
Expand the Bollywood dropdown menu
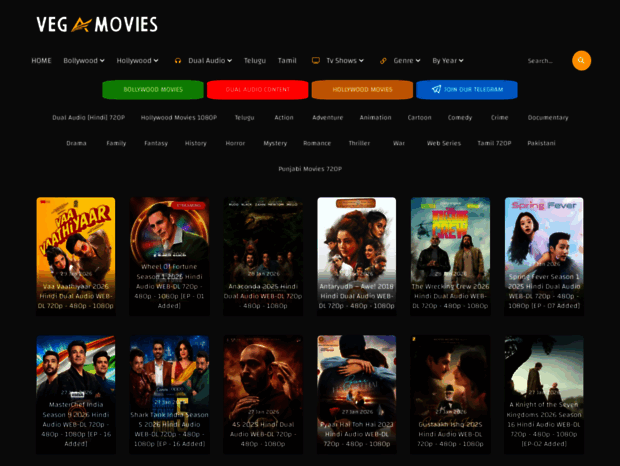point(84,60)
